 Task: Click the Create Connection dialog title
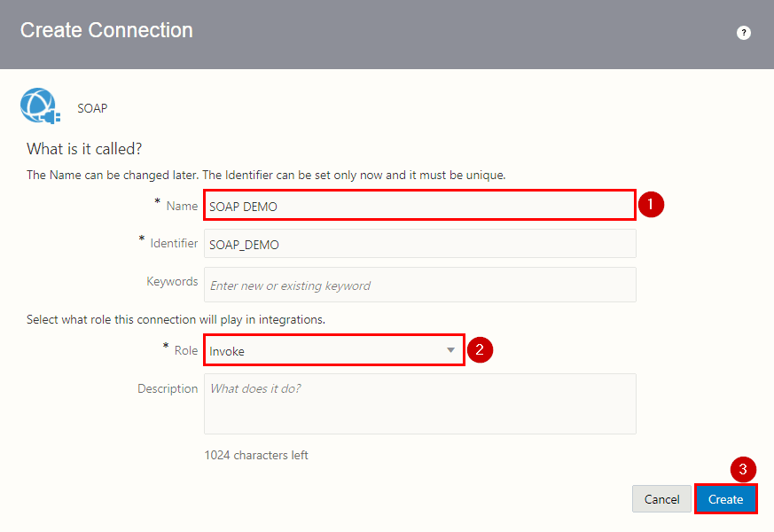[x=106, y=30]
